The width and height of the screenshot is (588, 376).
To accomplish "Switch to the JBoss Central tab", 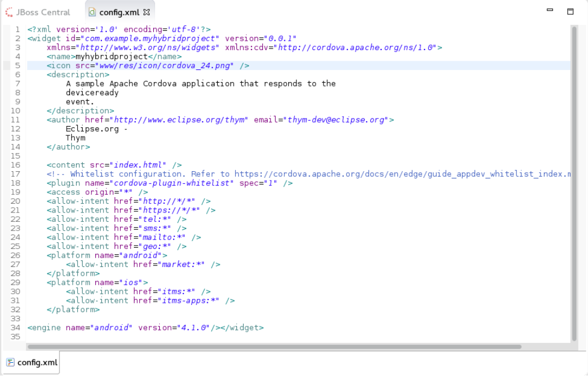I will click(37, 12).
